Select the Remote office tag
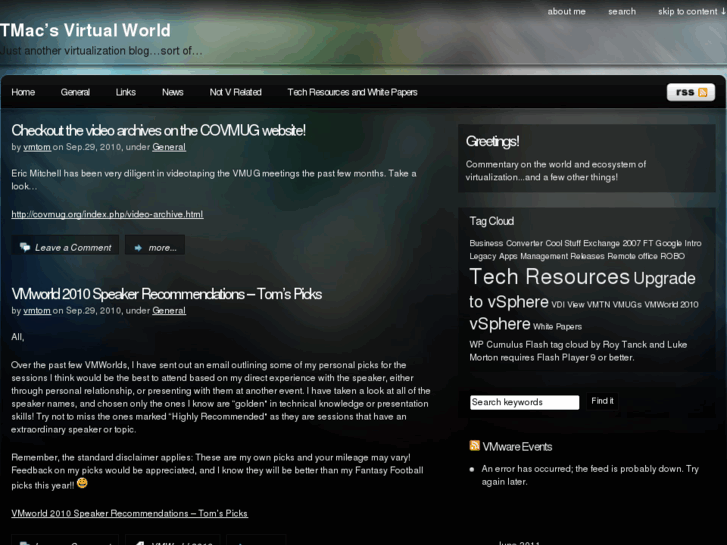Image resolution: width=727 pixels, height=545 pixels. tap(632, 256)
